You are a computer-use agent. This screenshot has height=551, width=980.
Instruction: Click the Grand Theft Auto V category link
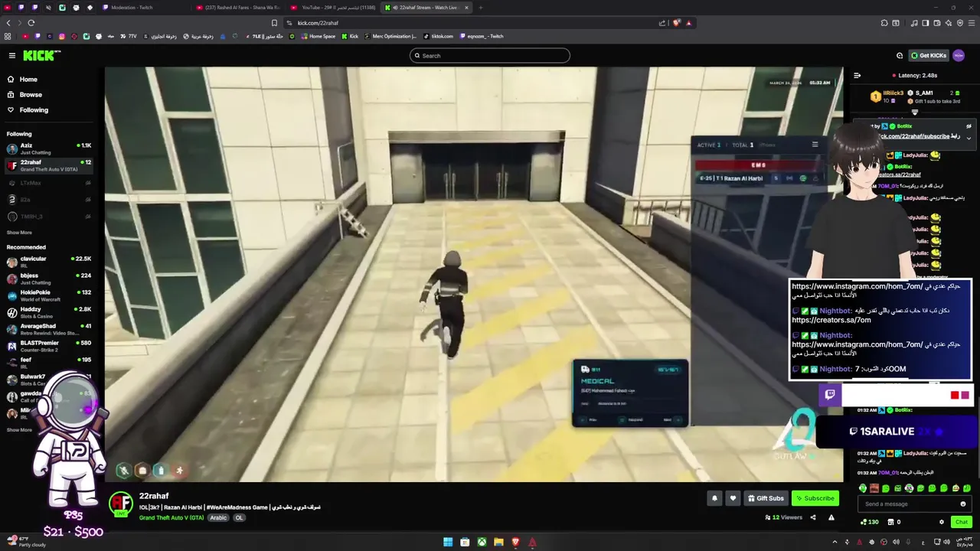tap(171, 517)
